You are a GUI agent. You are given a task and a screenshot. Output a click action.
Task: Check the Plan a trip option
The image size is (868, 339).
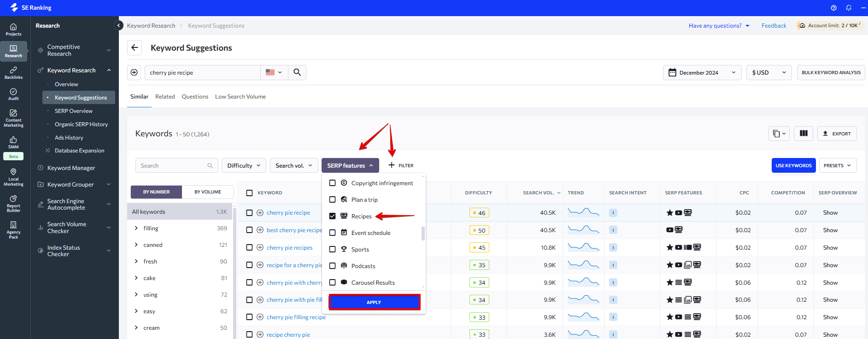pos(332,199)
